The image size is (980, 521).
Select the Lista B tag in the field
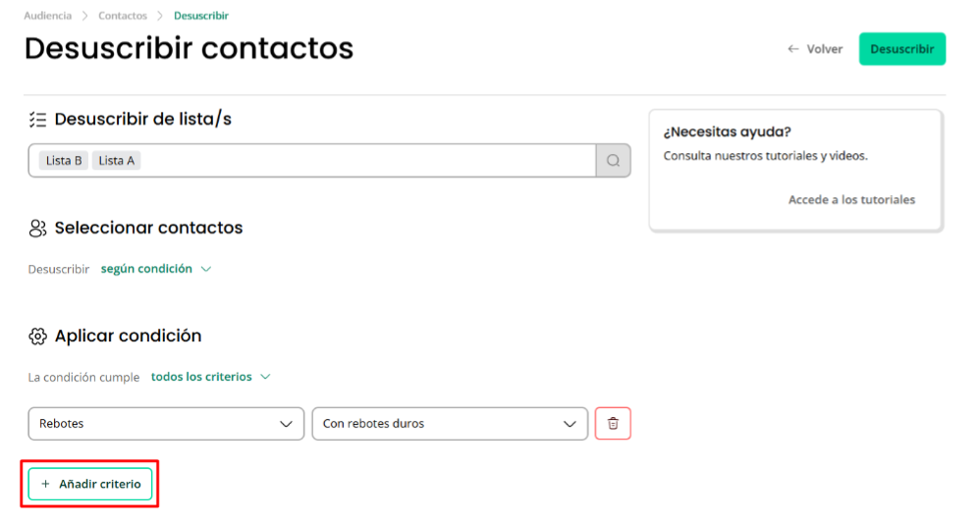[x=64, y=161]
